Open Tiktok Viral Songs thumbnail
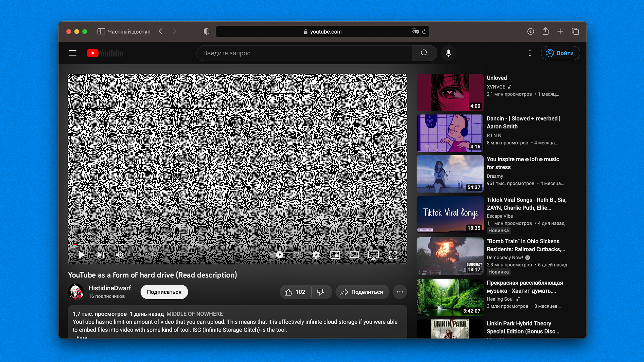 [x=450, y=215]
